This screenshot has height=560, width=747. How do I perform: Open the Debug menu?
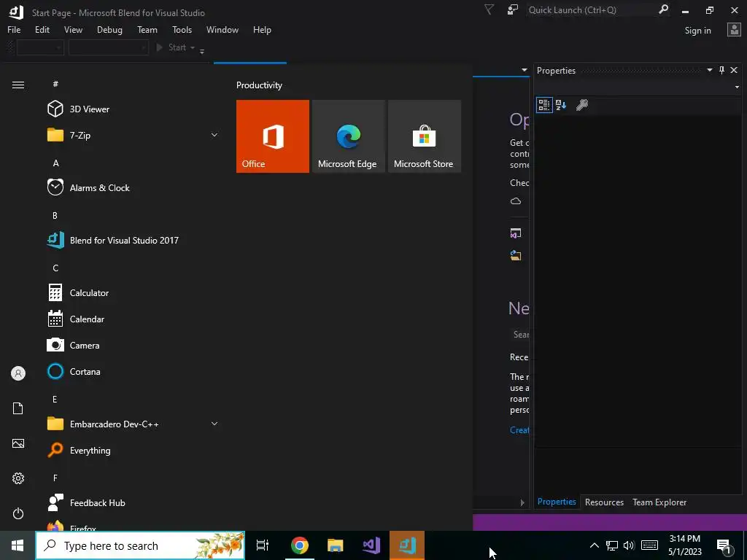109,29
